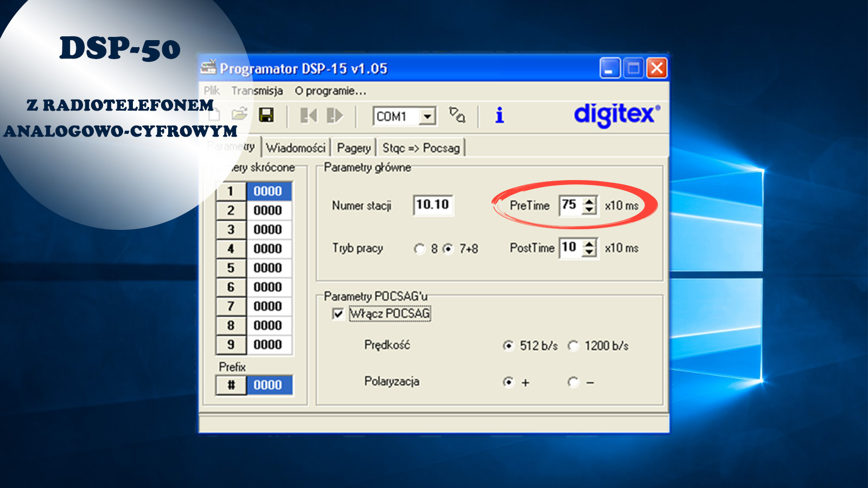Open program info with the blue i icon

[499, 115]
